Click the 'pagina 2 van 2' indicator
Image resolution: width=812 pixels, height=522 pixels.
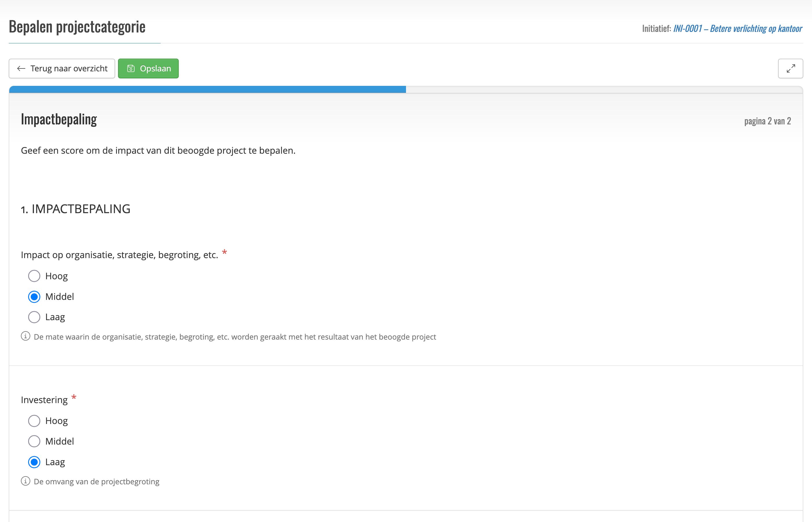(x=767, y=121)
